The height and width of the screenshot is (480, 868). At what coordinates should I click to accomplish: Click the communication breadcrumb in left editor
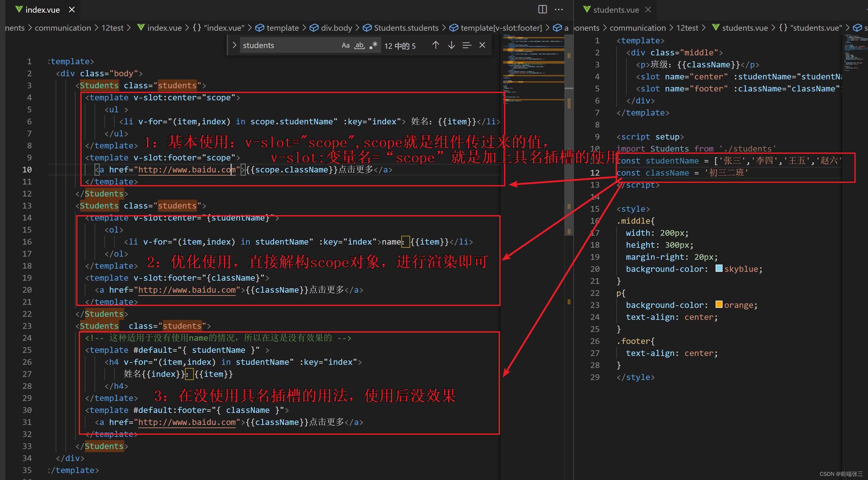click(63, 28)
